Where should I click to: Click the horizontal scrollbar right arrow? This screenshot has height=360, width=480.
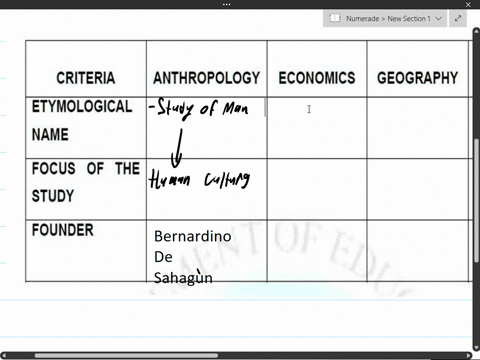point(469,356)
